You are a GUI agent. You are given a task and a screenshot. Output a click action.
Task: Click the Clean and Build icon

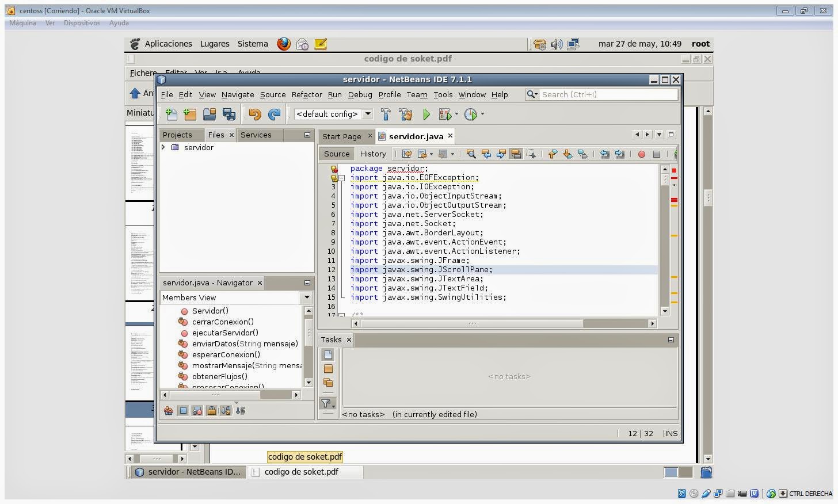[406, 114]
